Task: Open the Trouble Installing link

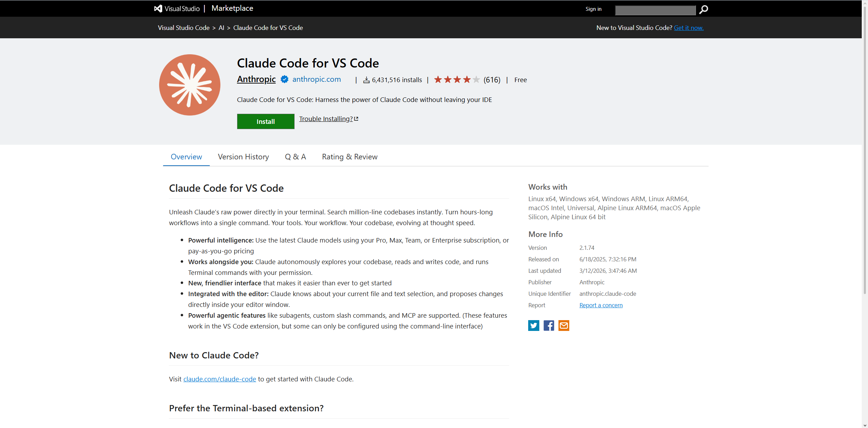Action: 326,119
